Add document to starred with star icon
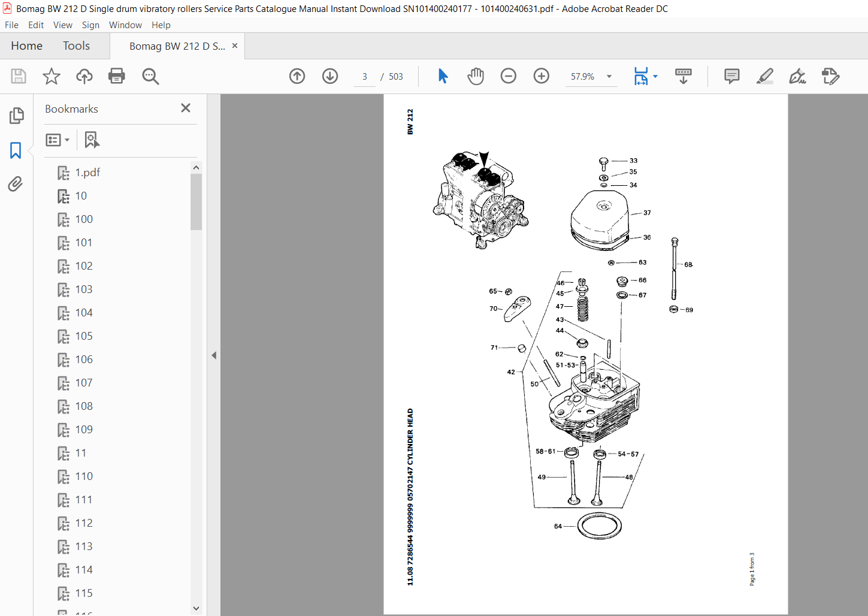The width and height of the screenshot is (868, 616). [52, 76]
